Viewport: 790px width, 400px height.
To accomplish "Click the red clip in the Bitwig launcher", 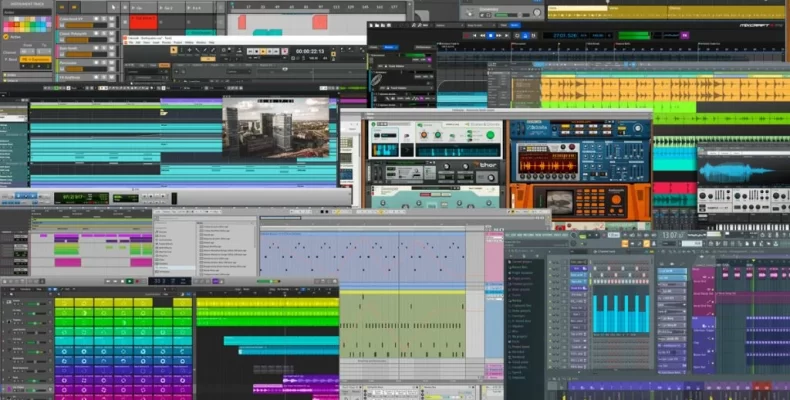I will 143,21.
